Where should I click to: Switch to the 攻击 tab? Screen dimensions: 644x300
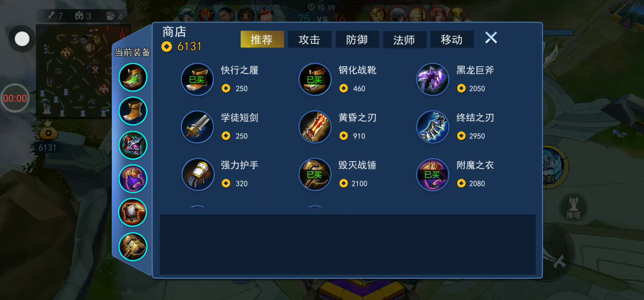point(309,40)
